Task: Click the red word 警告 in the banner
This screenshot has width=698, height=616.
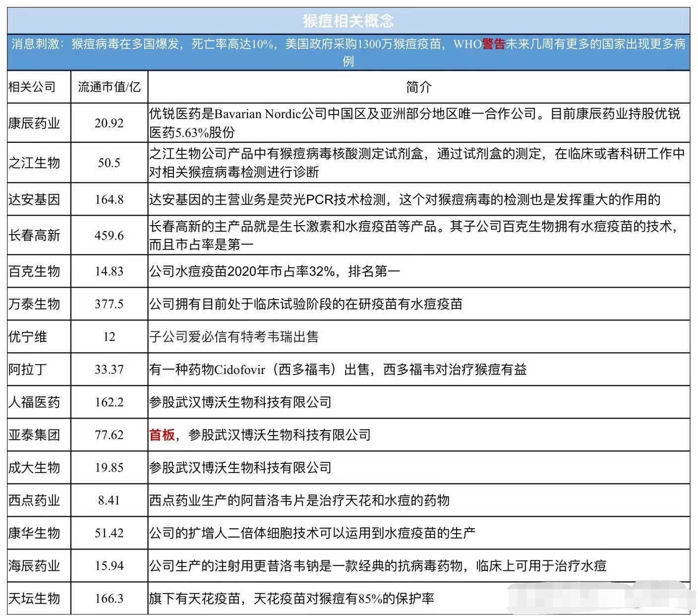Action: (x=493, y=44)
